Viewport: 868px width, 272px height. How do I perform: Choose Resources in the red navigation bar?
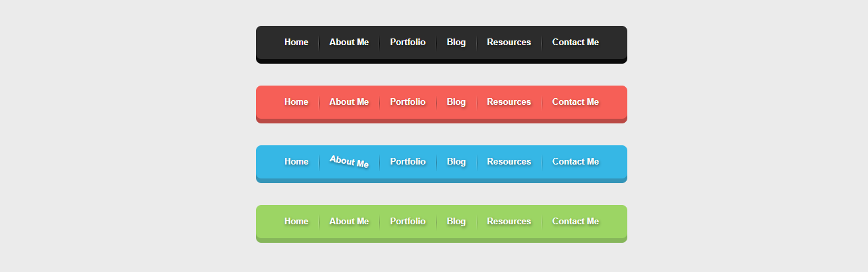click(509, 102)
